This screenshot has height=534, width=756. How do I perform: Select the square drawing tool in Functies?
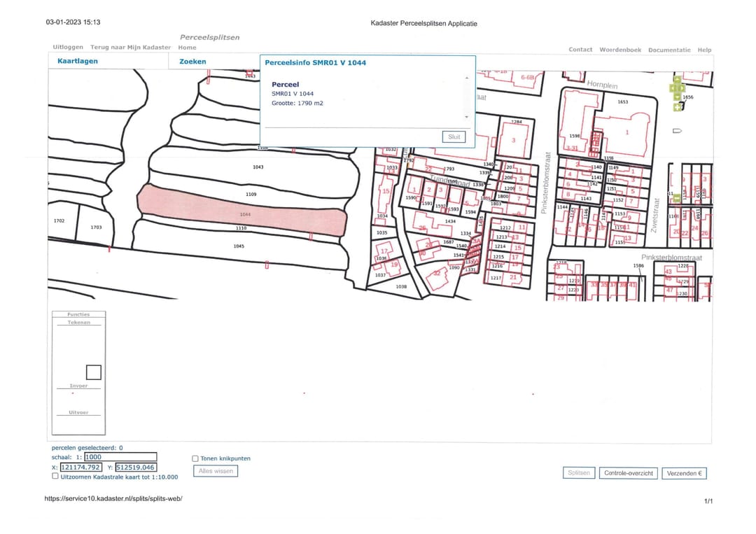tap(93, 372)
